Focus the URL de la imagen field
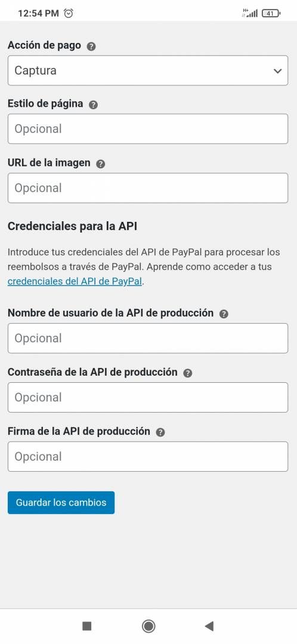Screen dimensions: 297x644 [148, 188]
